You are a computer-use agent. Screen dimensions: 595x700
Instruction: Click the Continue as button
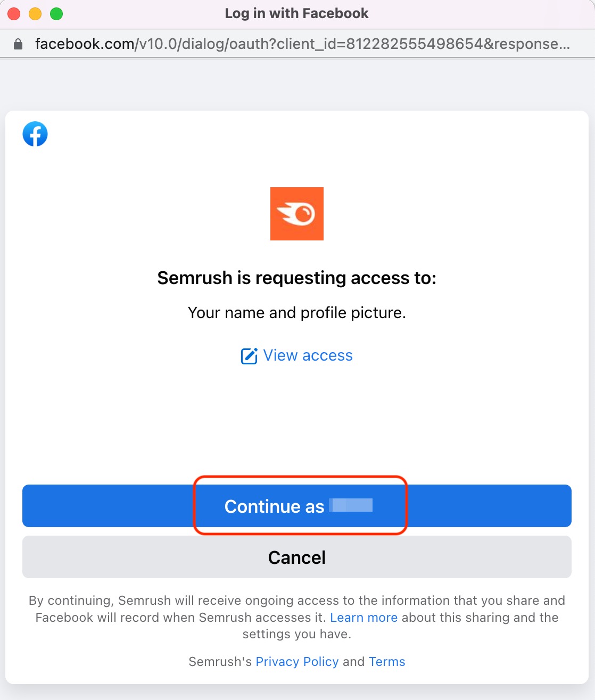click(296, 506)
